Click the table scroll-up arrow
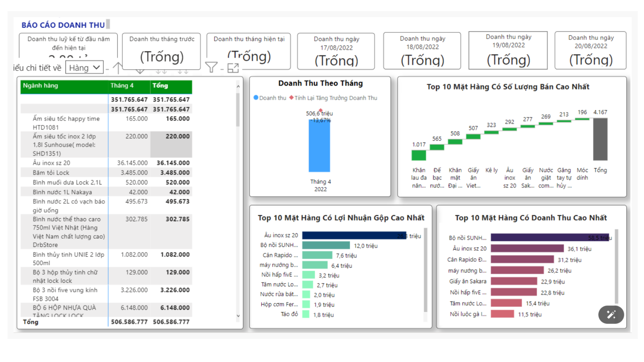Viewport: 644px width, 362px height. [x=238, y=86]
